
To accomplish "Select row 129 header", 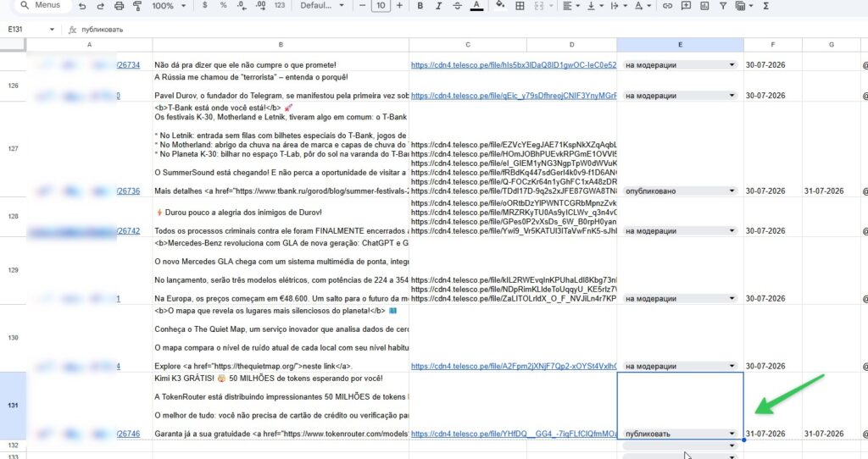I will pos(14,270).
